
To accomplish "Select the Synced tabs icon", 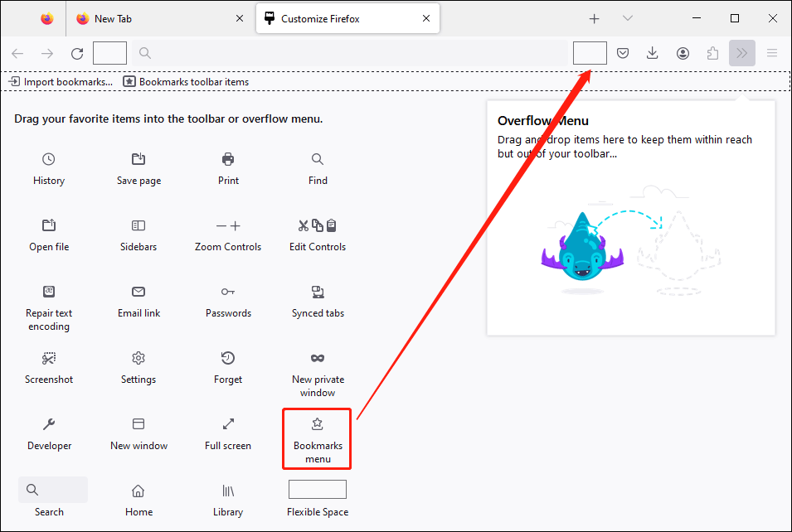I will [318, 292].
